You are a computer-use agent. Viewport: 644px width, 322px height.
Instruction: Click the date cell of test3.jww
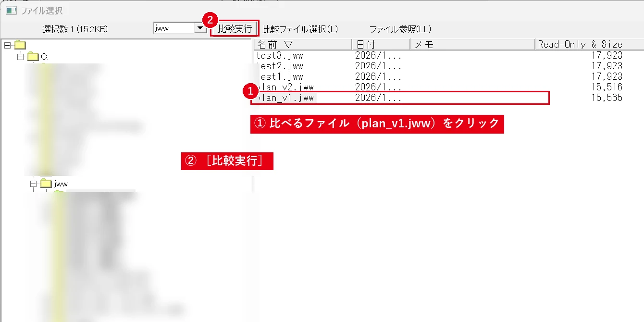coord(378,55)
